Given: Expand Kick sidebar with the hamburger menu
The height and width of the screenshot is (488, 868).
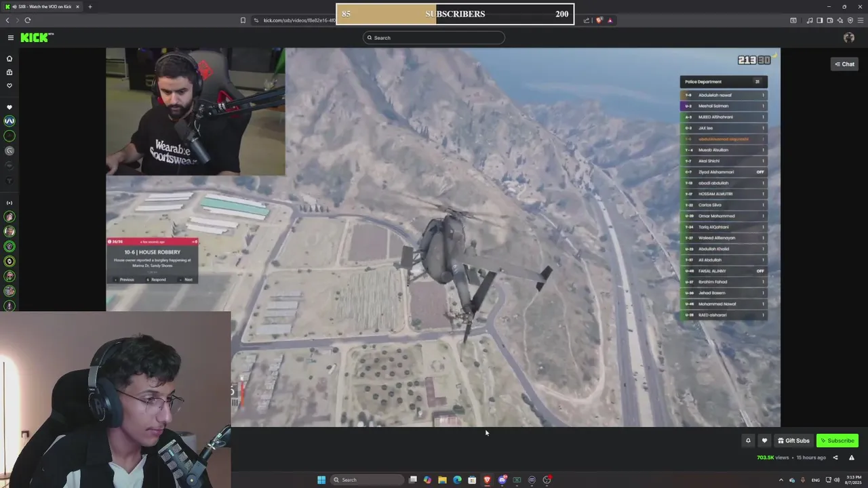Looking at the screenshot, I should click(10, 38).
